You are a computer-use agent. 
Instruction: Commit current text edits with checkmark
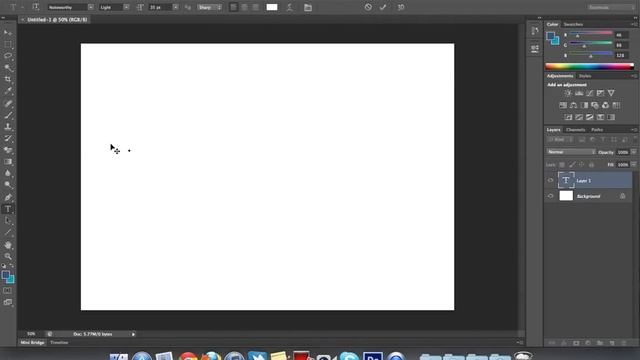pyautogui.click(x=383, y=7)
